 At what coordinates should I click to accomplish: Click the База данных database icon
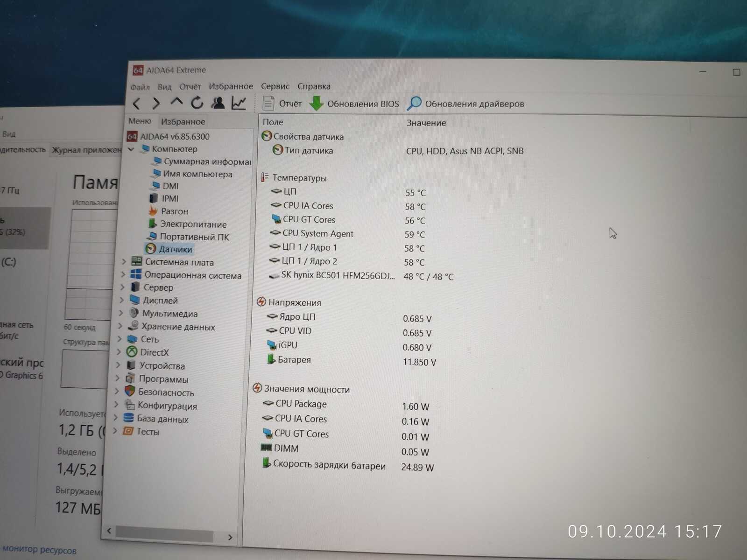click(128, 418)
